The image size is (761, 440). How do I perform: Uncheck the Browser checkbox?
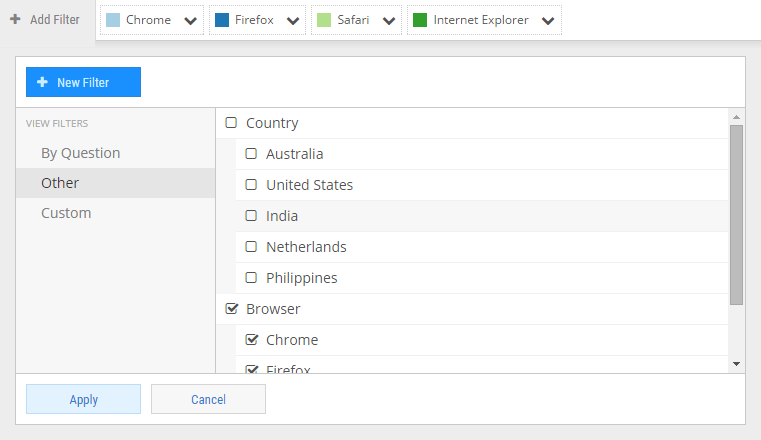(232, 309)
